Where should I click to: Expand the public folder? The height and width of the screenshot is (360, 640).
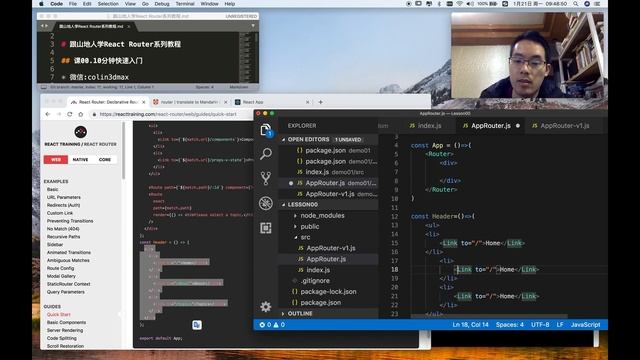click(310, 227)
